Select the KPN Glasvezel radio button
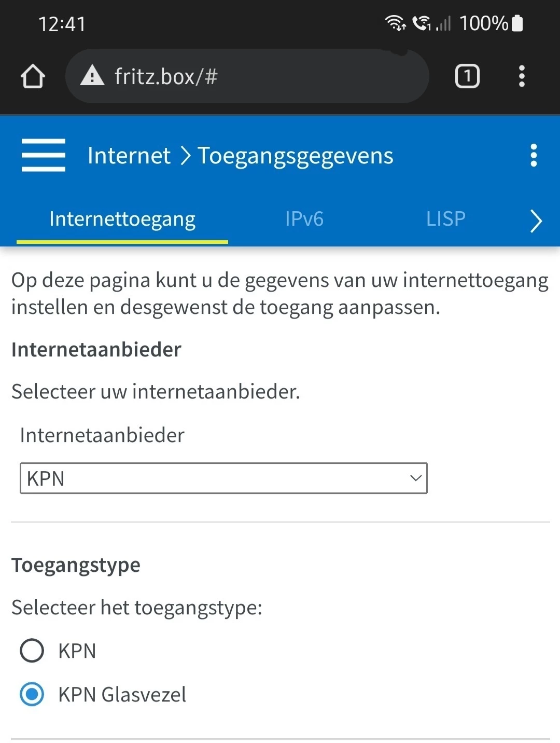 [32, 694]
